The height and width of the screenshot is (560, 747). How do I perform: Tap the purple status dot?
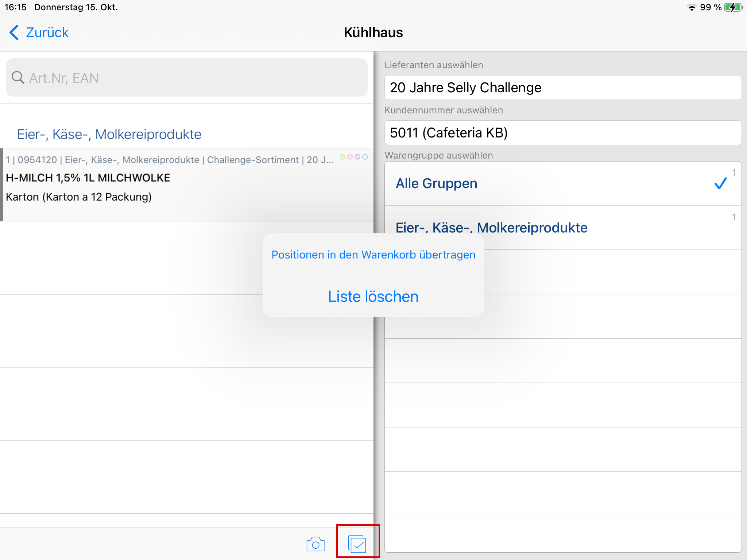[357, 157]
